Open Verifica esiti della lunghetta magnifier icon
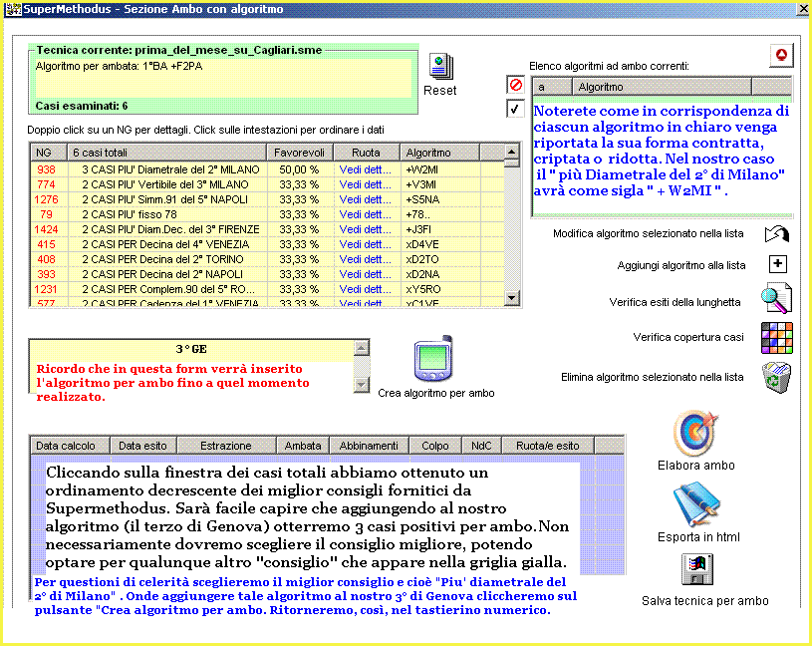The width and height of the screenshot is (812, 646). tap(776, 298)
